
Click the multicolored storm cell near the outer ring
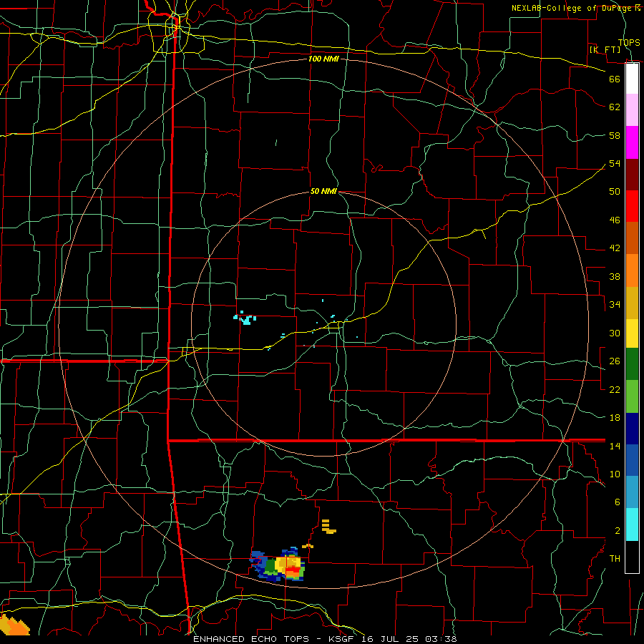(278, 565)
